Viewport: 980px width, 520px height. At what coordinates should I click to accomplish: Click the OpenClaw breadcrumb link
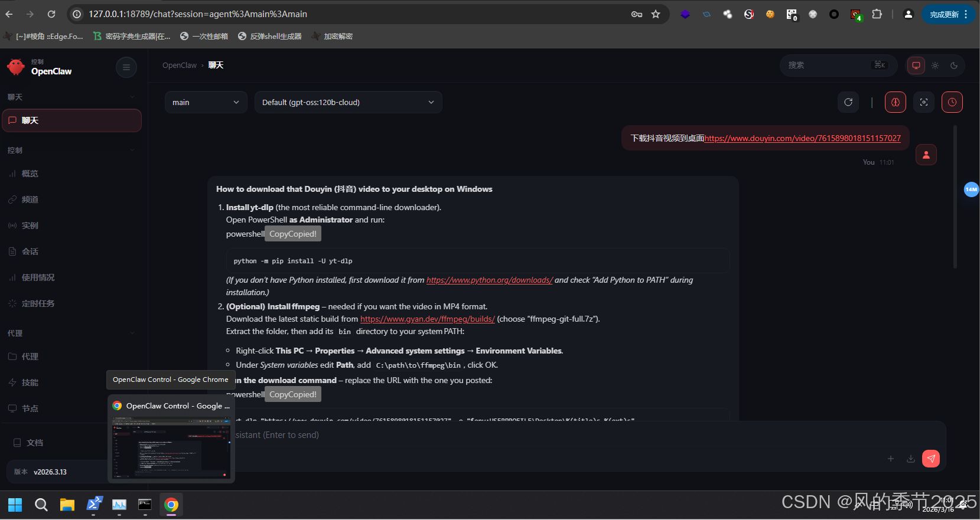point(180,65)
